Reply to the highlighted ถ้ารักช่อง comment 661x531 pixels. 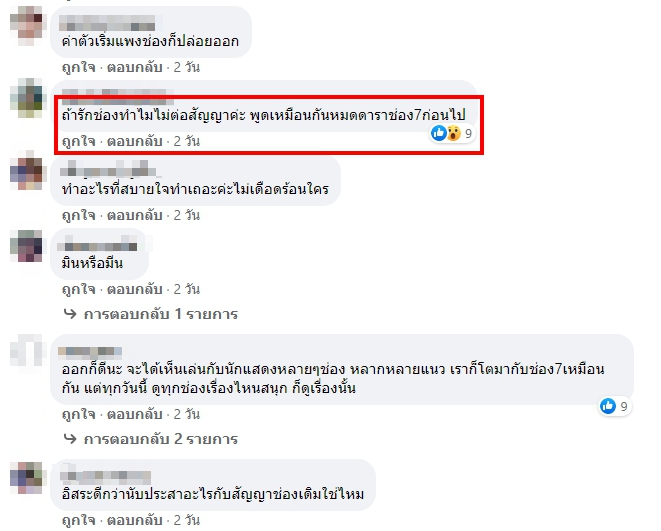134,141
